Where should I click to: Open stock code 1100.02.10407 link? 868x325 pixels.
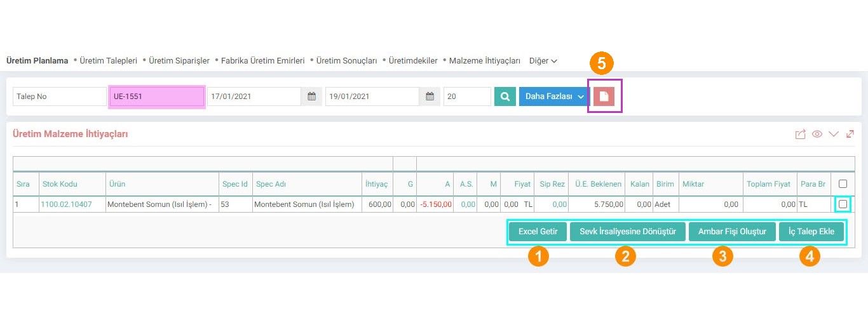(66, 204)
